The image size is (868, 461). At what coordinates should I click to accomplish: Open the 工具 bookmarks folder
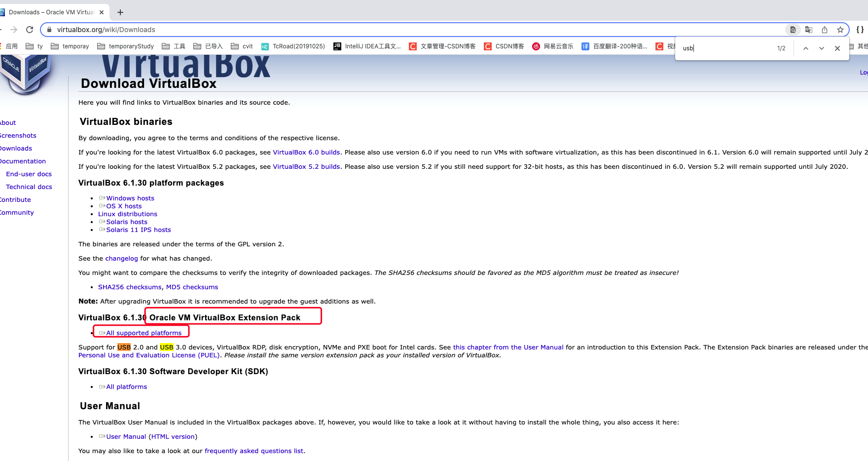pyautogui.click(x=174, y=46)
